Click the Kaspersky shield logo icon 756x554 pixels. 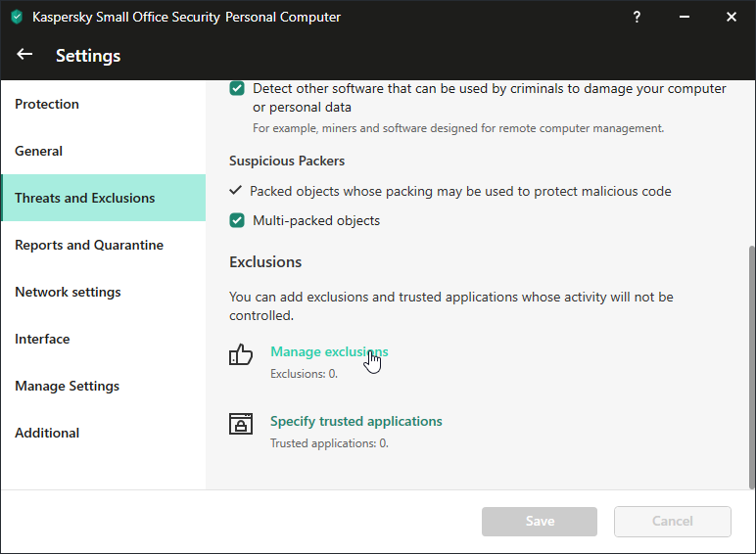coord(17,17)
